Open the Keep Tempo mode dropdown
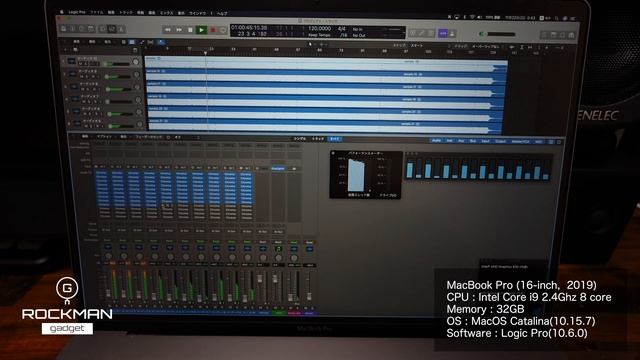Image resolution: width=640 pixels, height=360 pixels. (319, 35)
